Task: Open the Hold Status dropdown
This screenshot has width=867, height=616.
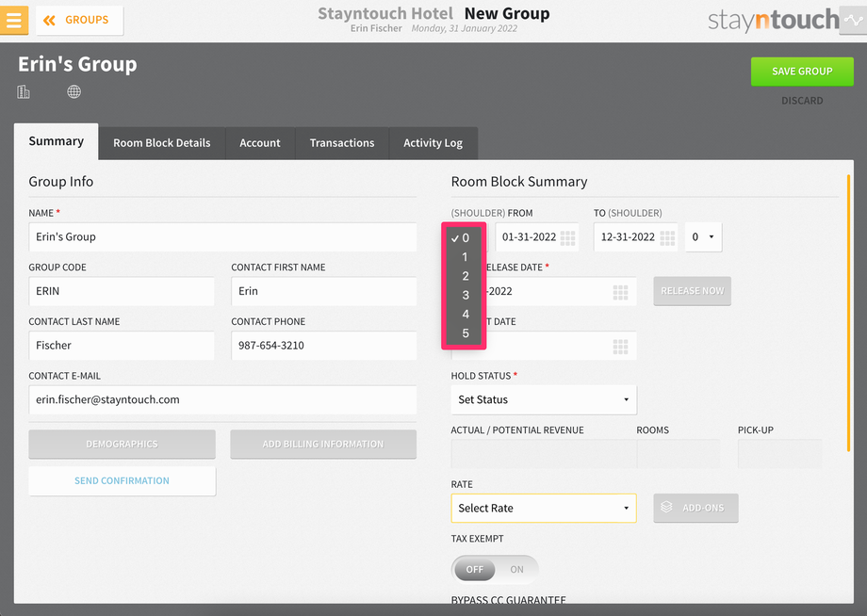Action: tap(544, 400)
